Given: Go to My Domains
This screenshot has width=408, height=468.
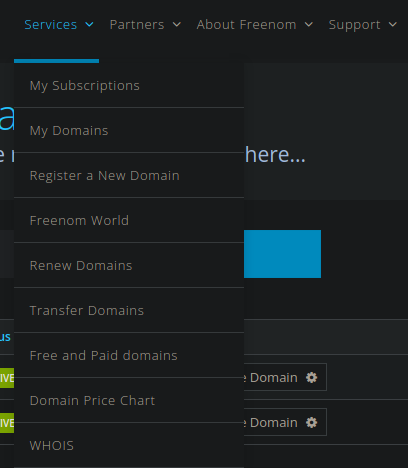Looking at the screenshot, I should tap(129, 130).
